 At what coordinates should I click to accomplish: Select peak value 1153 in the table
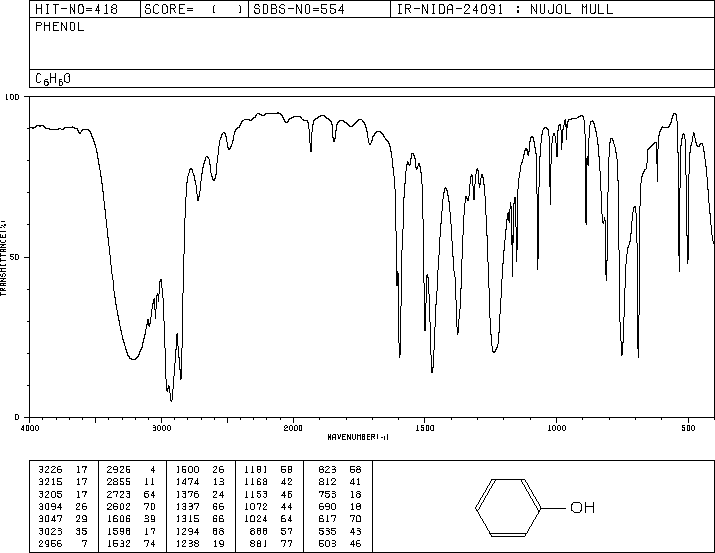tap(256, 494)
